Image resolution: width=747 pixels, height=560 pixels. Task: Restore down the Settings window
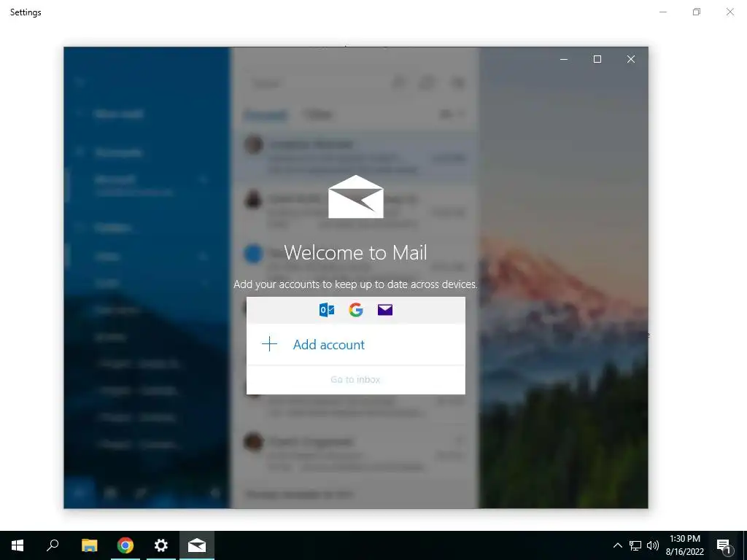pyautogui.click(x=697, y=12)
